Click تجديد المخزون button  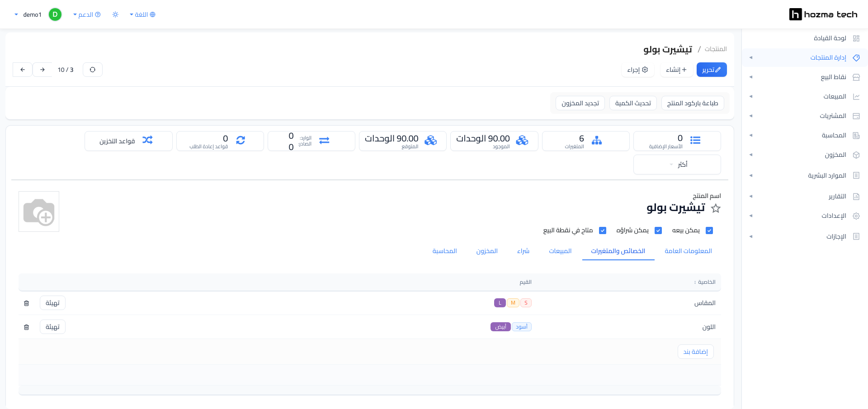(x=580, y=103)
